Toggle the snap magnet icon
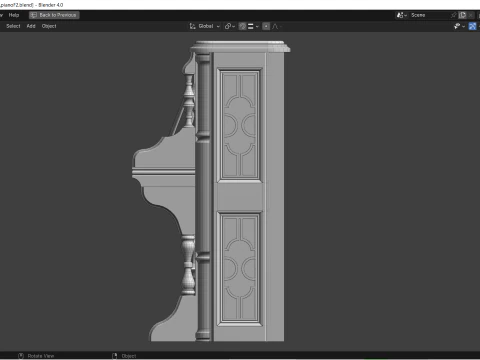 (242, 26)
